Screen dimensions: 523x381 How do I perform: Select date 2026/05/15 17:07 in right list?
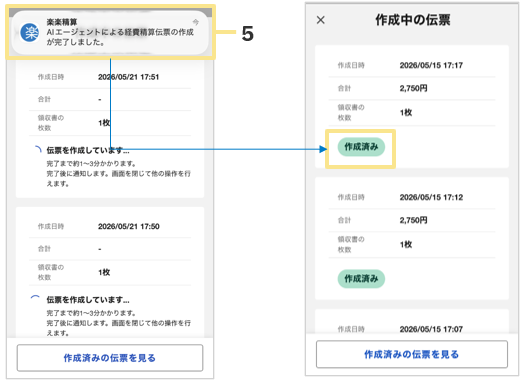click(431, 329)
